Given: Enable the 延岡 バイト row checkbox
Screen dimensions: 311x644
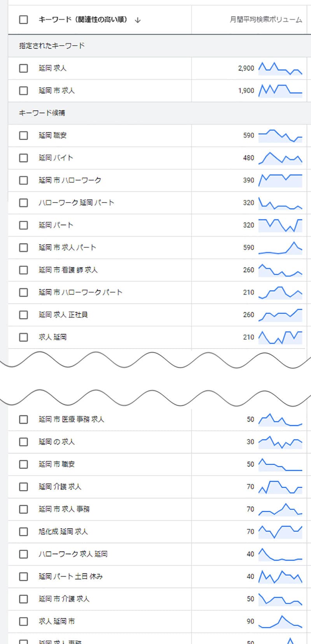Looking at the screenshot, I should tap(24, 158).
